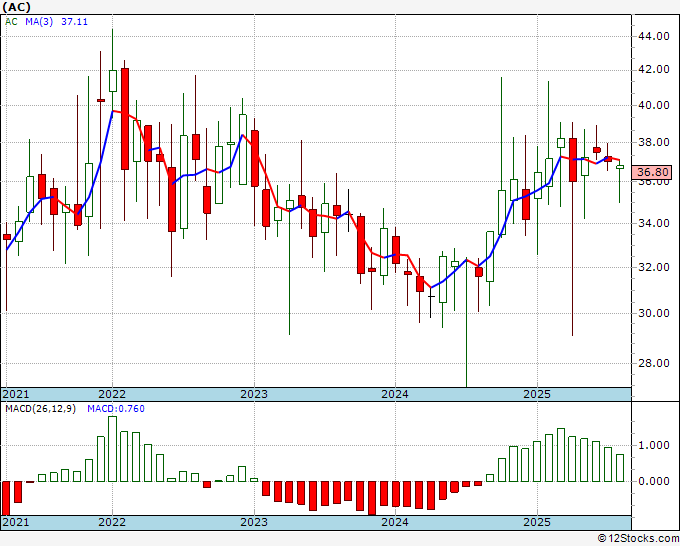Click the 32.00 price axis label
Viewport: 680px width, 546px height.
[654, 267]
